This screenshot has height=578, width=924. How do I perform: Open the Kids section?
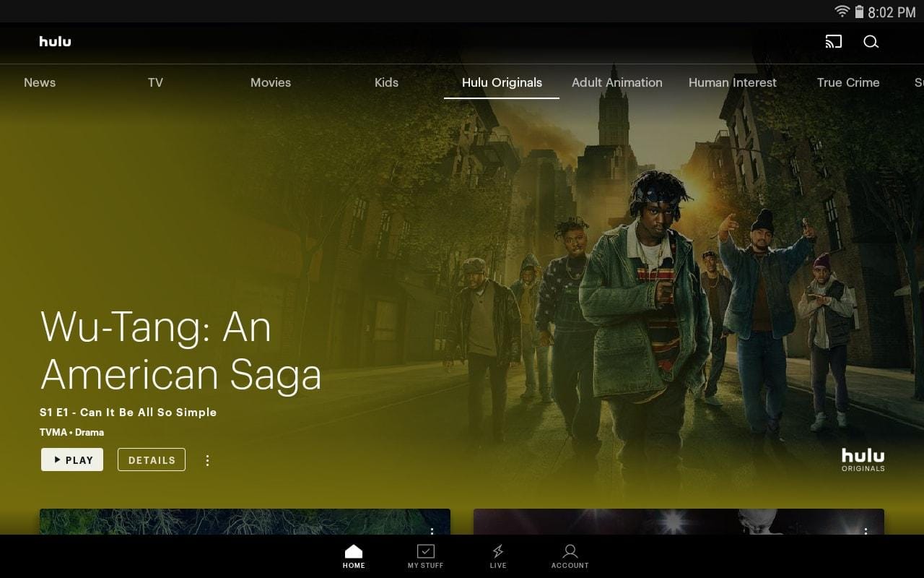click(386, 82)
